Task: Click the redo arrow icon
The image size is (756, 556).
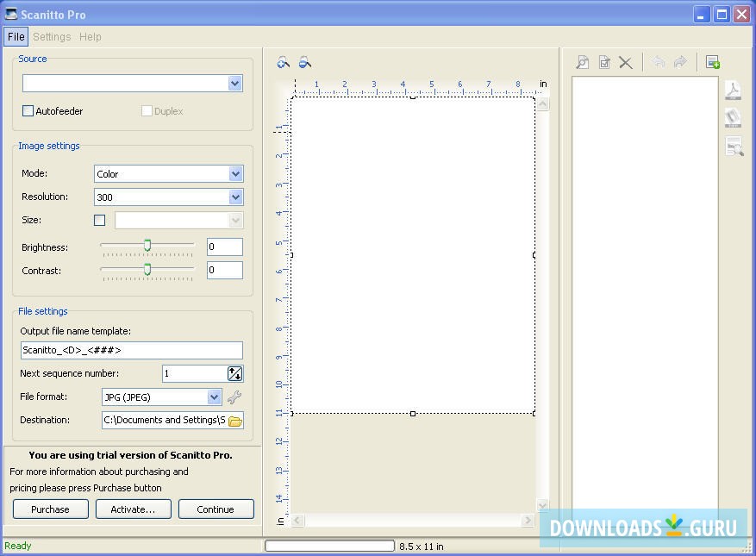Action: click(680, 62)
